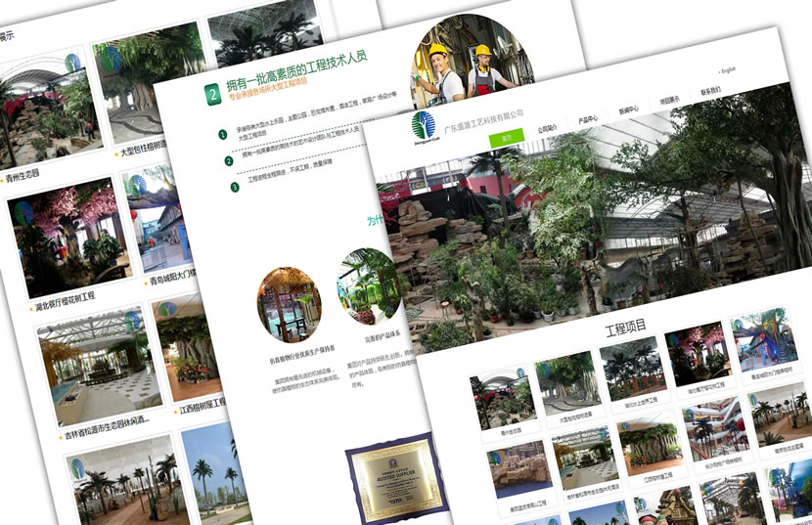Click orange subtitle 专业承接各场所大型工程项目

point(268,89)
